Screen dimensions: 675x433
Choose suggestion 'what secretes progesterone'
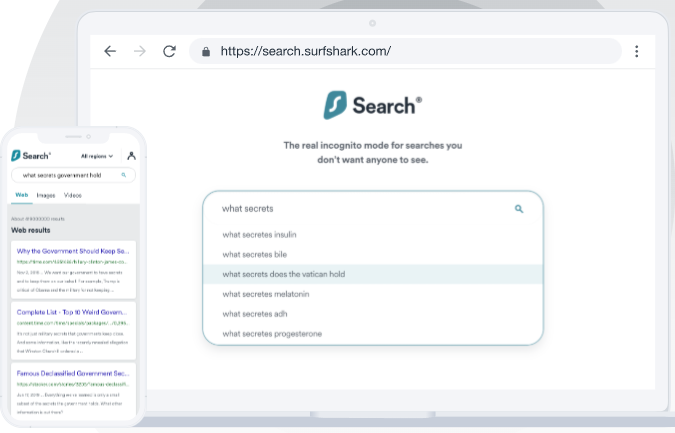pos(373,334)
